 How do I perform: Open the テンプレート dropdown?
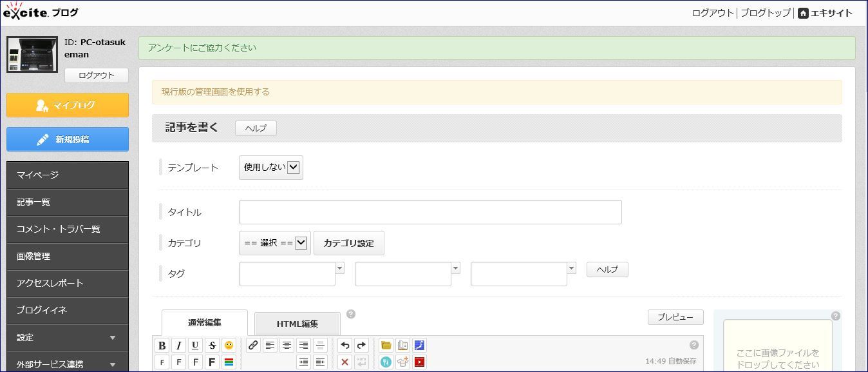[271, 168]
